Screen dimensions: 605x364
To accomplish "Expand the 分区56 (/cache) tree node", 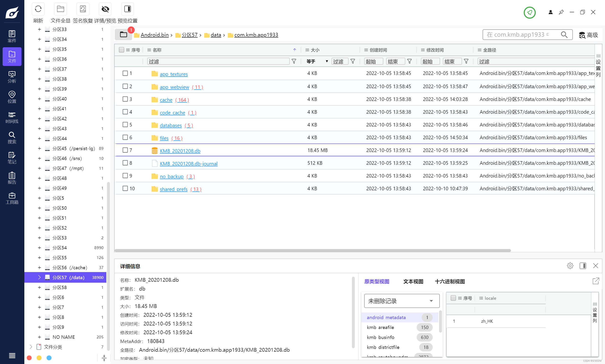I will pos(39,268).
